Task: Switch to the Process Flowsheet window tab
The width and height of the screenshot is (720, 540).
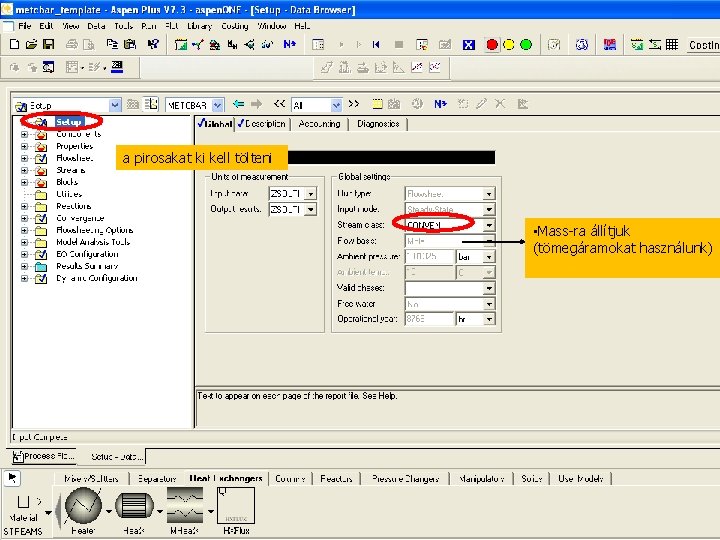Action: coord(43,456)
